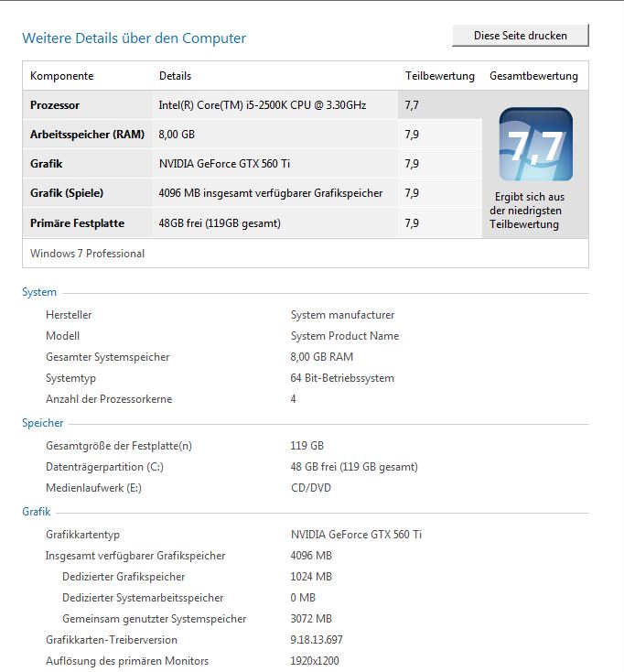Click the 'Windows 7 Professional' row
The height and width of the screenshot is (672, 624).
point(306,254)
